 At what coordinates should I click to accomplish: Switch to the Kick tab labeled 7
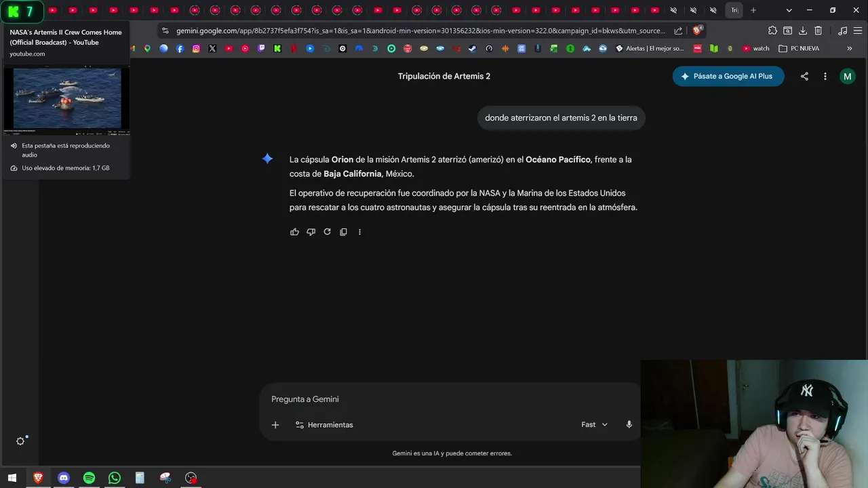coord(21,12)
